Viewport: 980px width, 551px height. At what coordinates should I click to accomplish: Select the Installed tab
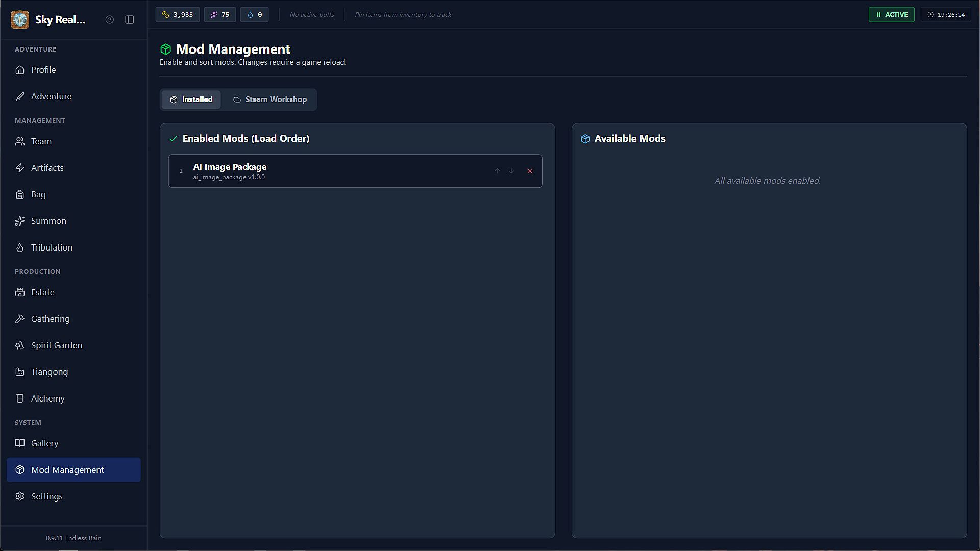191,99
